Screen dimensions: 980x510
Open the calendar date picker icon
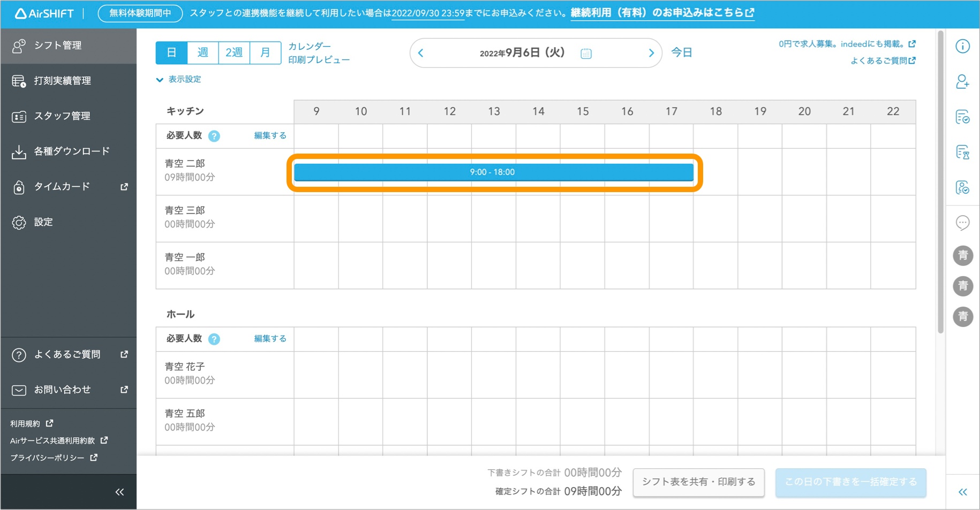586,54
